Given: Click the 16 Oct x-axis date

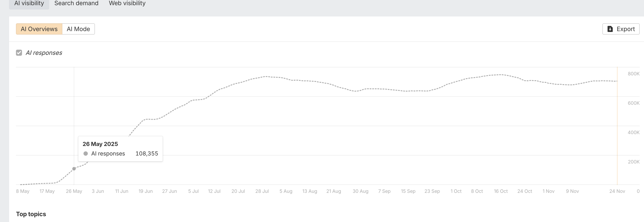Looking at the screenshot, I should point(501,191).
